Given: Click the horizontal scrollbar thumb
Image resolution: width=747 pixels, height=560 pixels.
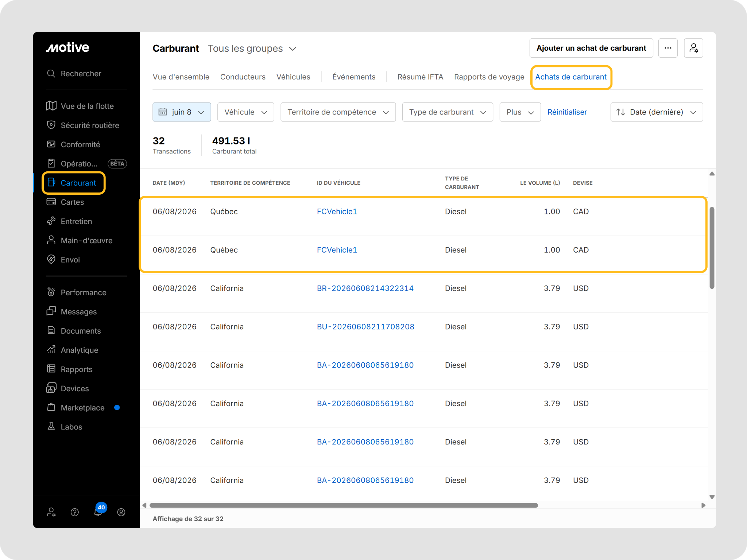Looking at the screenshot, I should coord(344,505).
